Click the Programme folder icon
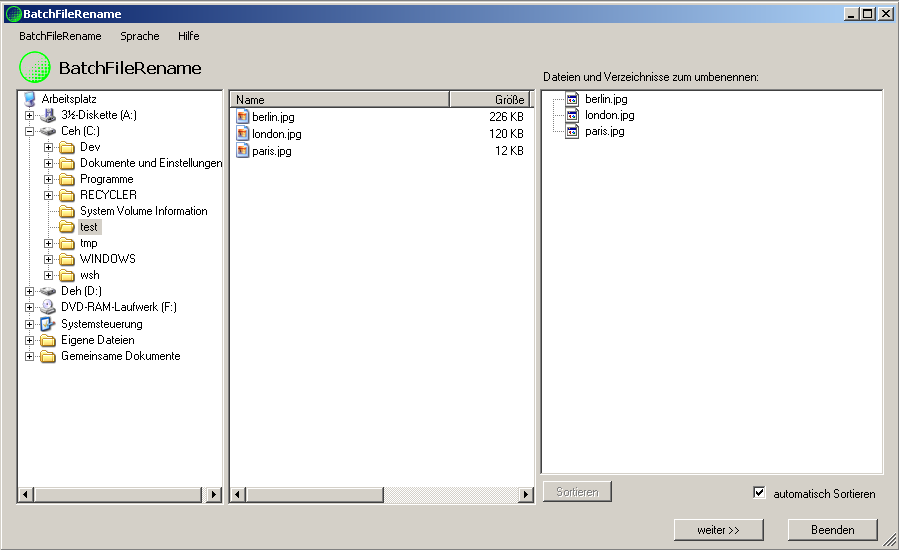899x550 pixels. click(x=67, y=180)
